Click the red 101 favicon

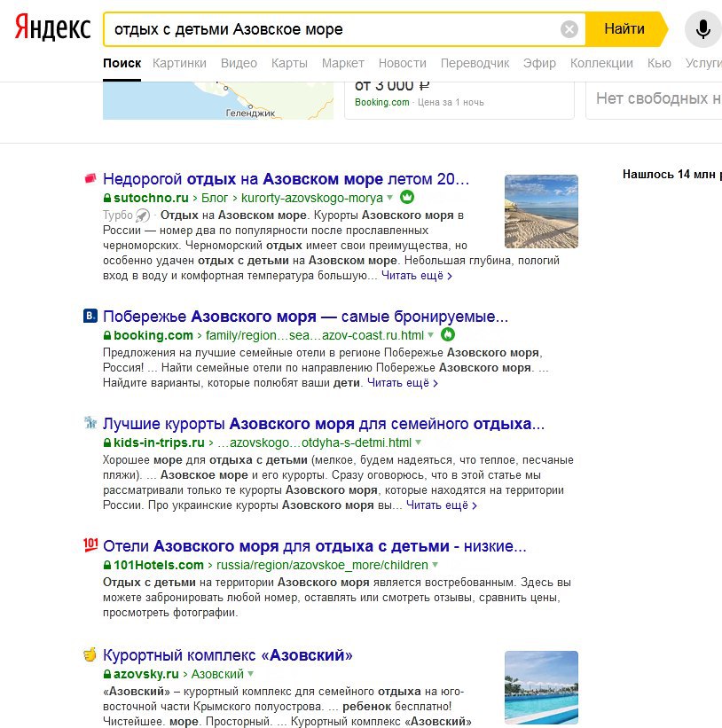pyautogui.click(x=90, y=545)
